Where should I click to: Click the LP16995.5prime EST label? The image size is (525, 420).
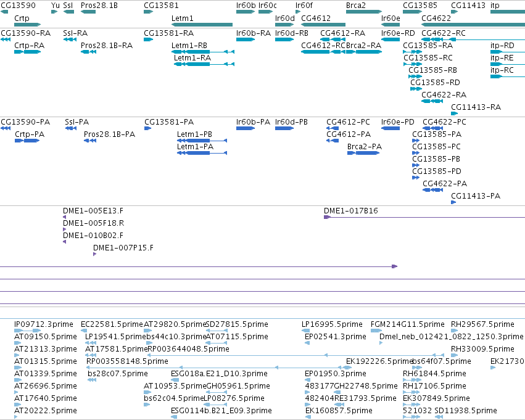(x=332, y=324)
